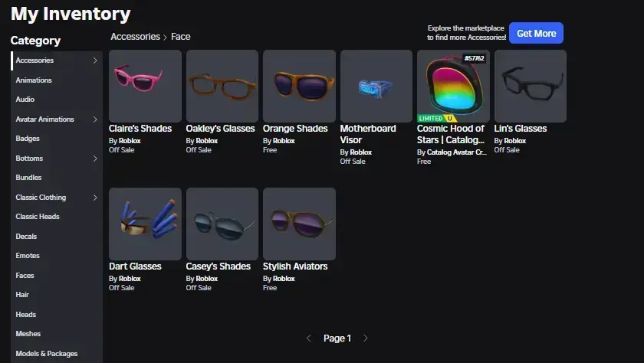Click the Page 1 indicator text
The image size is (644, 363).
pos(337,338)
